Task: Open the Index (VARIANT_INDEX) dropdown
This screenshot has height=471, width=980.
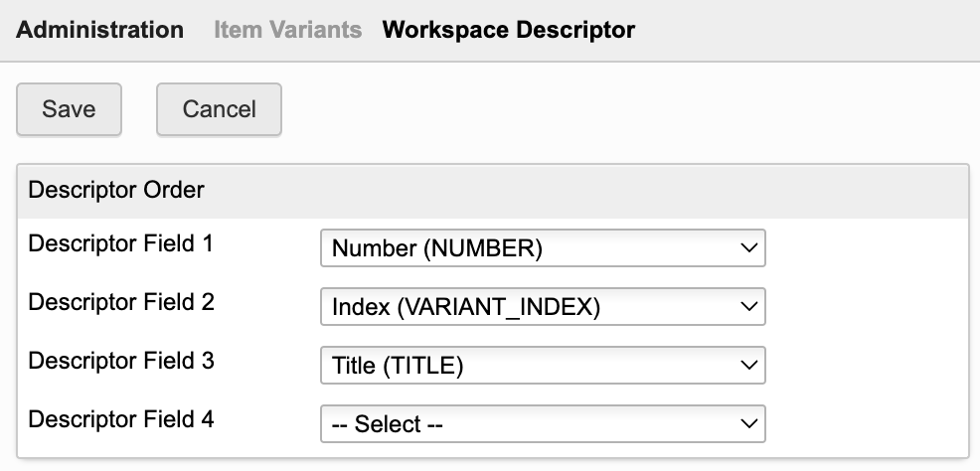Action: pos(542,308)
